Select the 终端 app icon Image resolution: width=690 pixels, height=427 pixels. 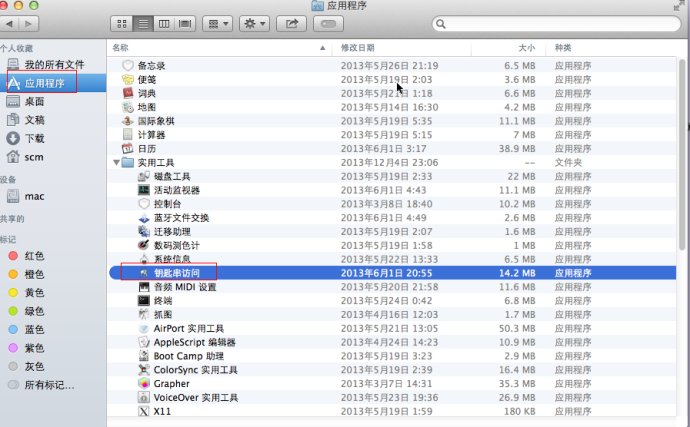(x=144, y=301)
